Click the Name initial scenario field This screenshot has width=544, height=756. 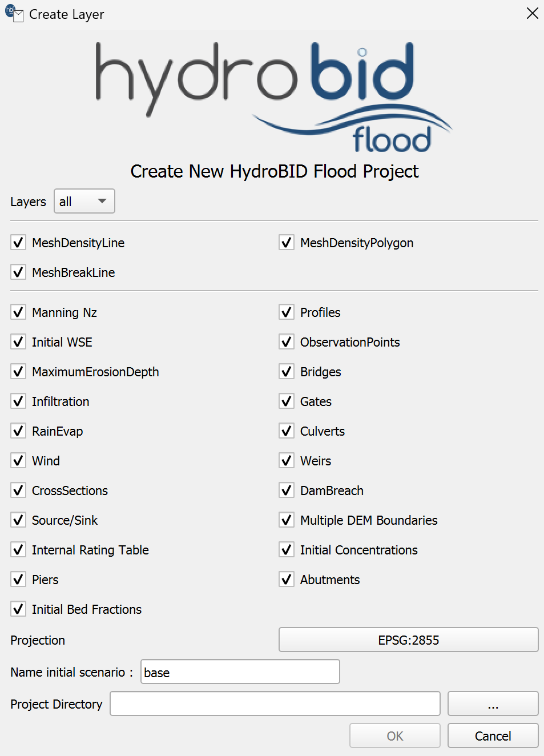240,672
